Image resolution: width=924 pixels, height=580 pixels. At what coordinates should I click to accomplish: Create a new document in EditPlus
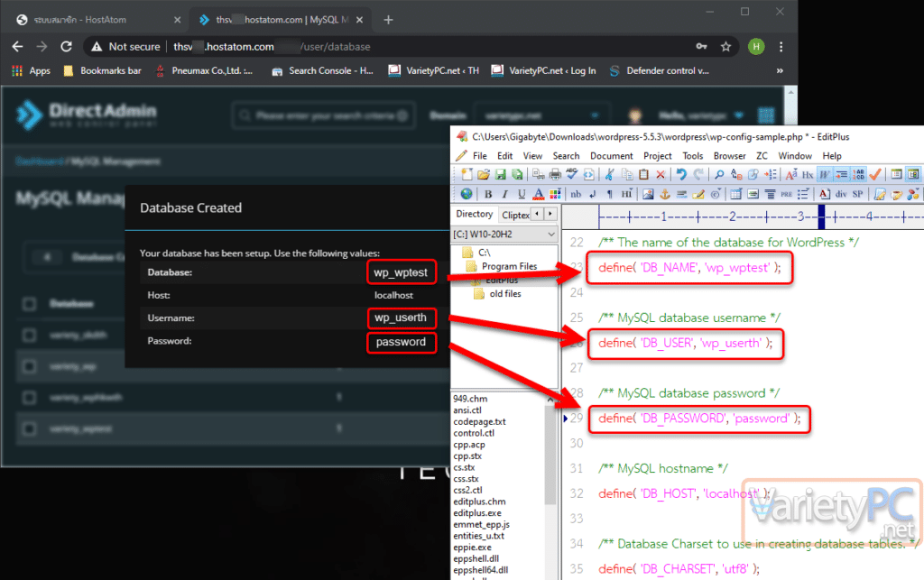[467, 174]
